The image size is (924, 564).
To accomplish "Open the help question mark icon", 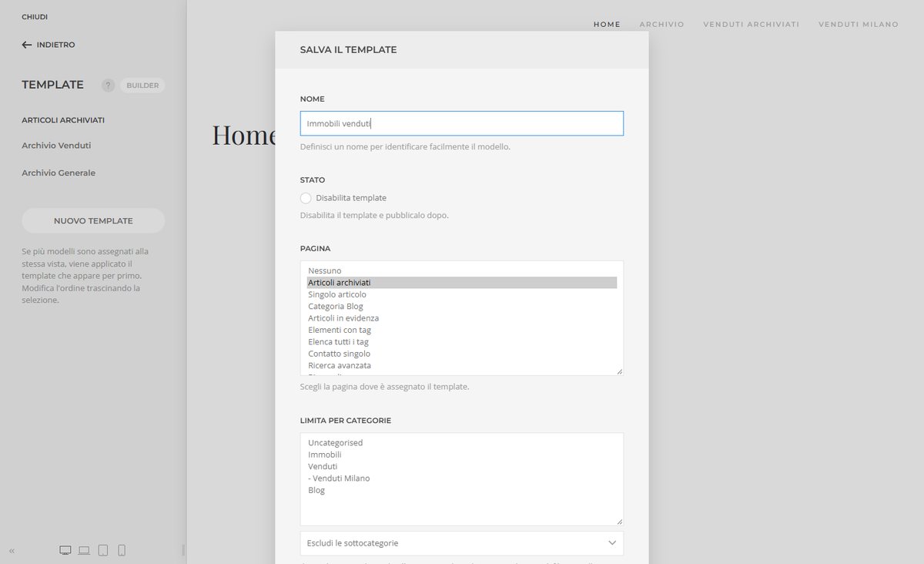I will (x=108, y=86).
